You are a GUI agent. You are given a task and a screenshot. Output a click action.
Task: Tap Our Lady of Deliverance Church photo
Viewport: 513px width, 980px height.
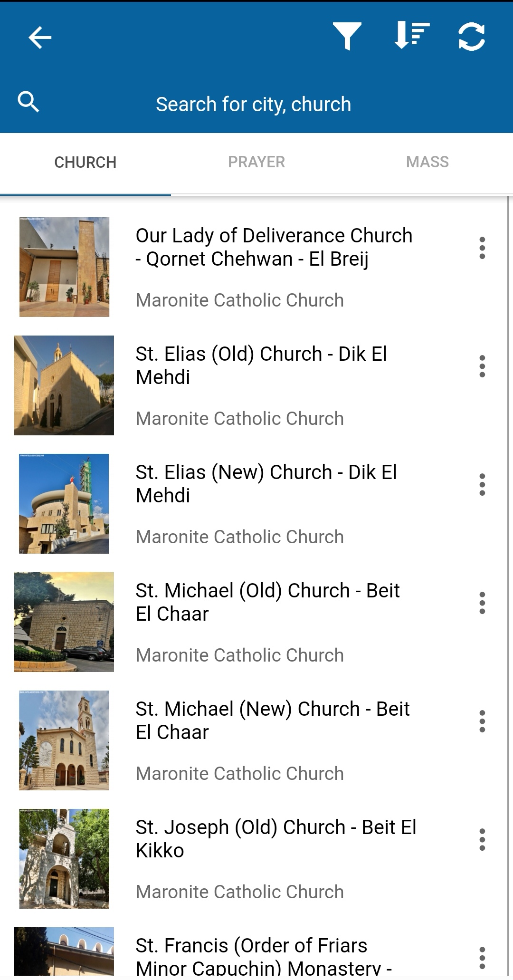point(64,267)
